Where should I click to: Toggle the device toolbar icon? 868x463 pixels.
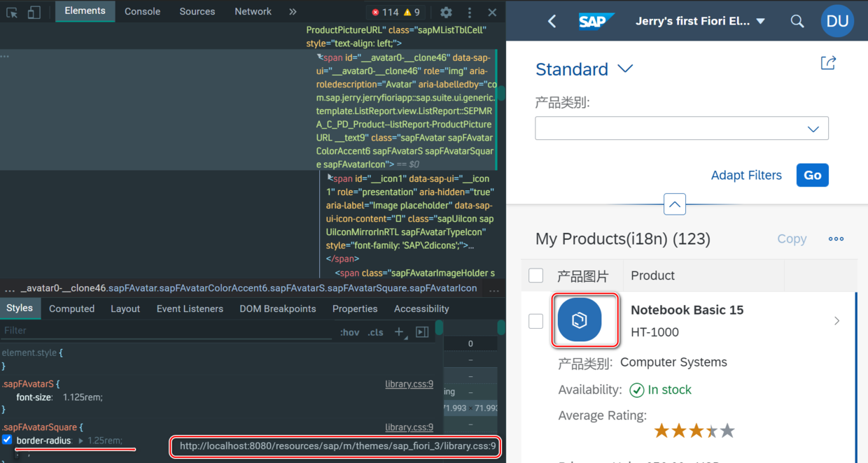34,12
